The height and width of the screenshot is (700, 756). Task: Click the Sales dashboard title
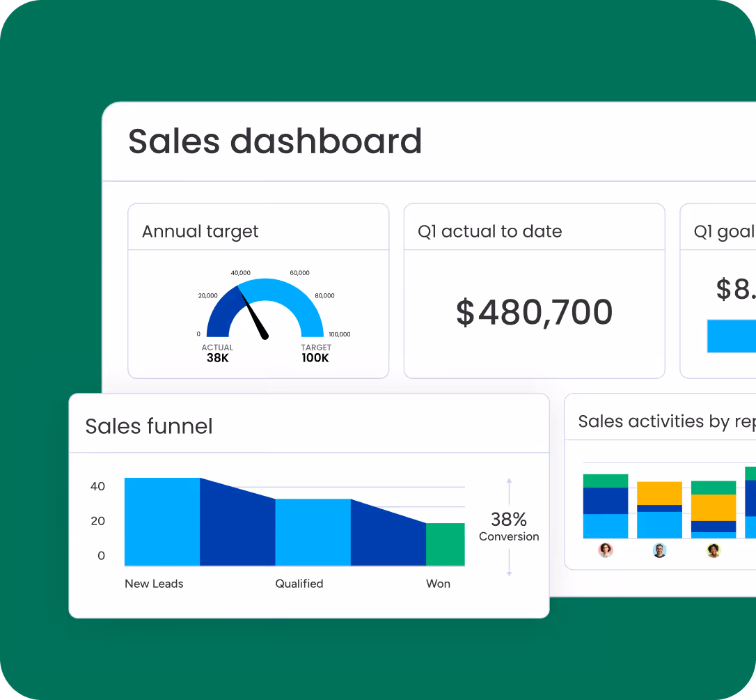275,141
